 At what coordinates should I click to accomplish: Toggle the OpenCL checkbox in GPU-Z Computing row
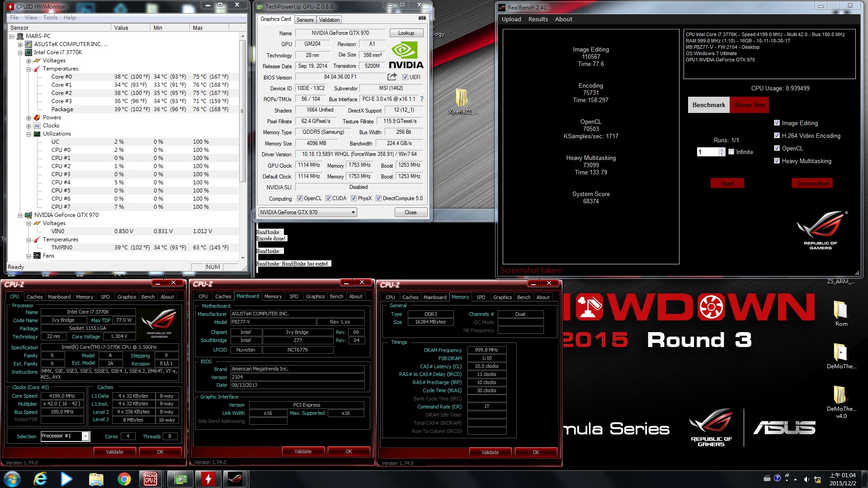[299, 198]
